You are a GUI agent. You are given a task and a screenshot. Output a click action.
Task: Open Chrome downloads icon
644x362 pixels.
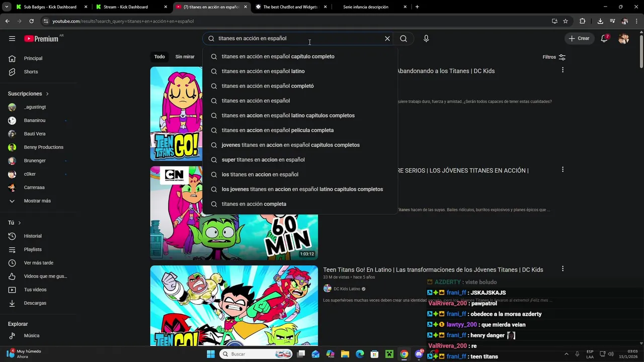[x=600, y=21]
